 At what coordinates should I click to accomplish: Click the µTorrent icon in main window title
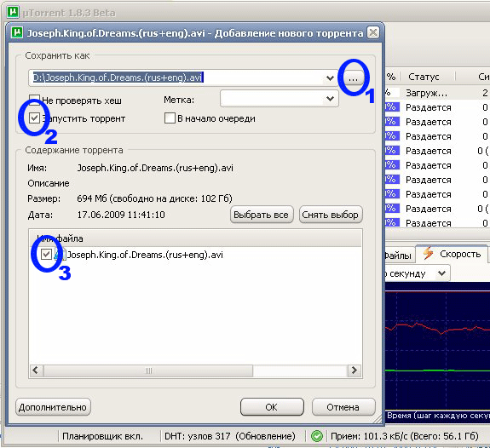[x=13, y=12]
